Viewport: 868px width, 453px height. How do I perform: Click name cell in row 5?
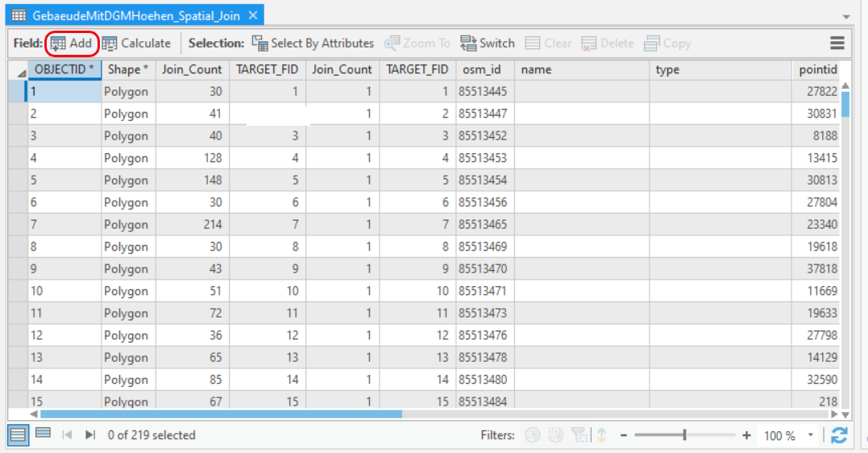pyautogui.click(x=582, y=180)
